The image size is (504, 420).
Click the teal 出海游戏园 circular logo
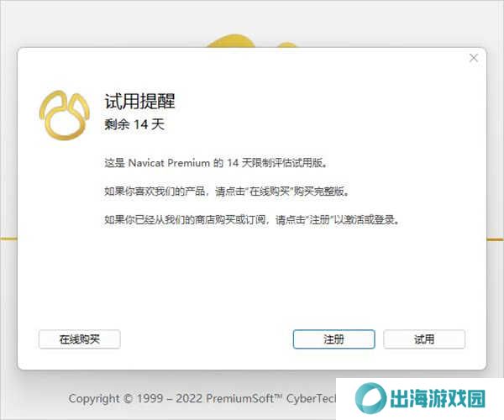click(370, 398)
